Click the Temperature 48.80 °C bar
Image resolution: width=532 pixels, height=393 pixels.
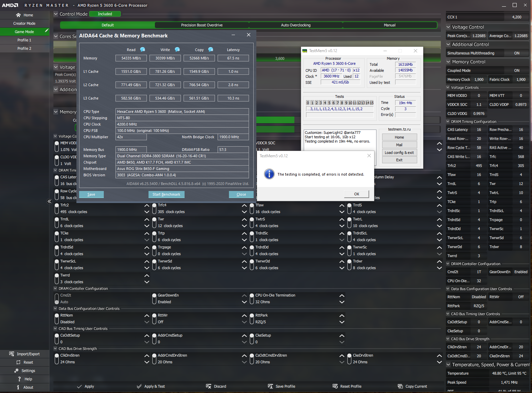(488, 373)
